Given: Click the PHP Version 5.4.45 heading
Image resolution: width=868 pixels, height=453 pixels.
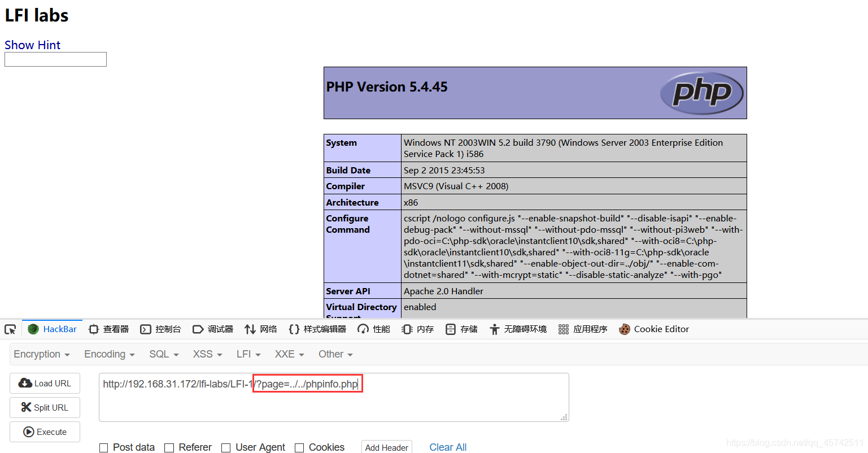Looking at the screenshot, I should 387,86.
